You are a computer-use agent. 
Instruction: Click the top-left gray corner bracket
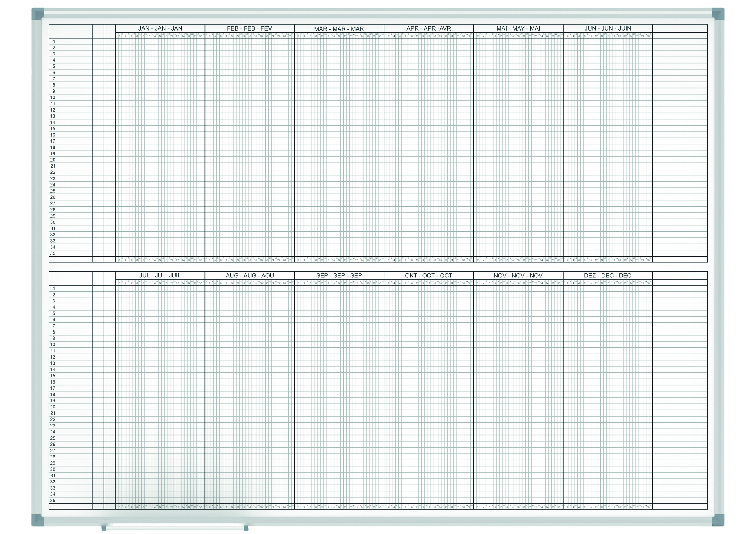point(38,13)
